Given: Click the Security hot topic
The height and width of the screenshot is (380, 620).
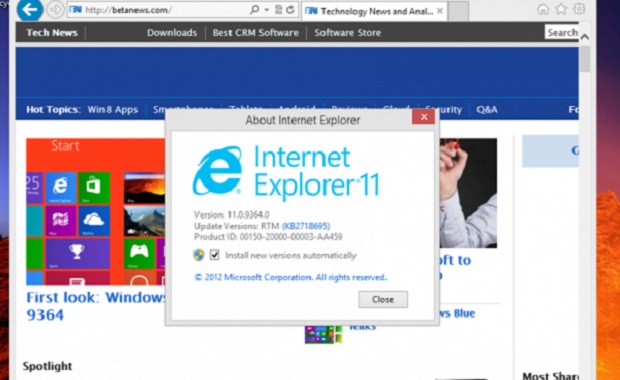Looking at the screenshot, I should point(443,110).
